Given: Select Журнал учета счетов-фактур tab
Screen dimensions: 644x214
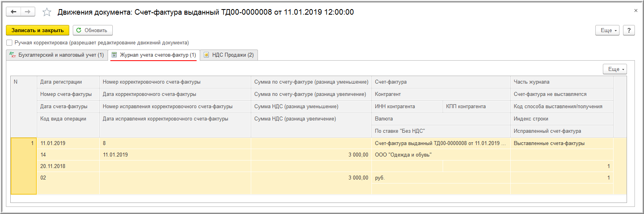Looking at the screenshot, I should [x=154, y=55].
